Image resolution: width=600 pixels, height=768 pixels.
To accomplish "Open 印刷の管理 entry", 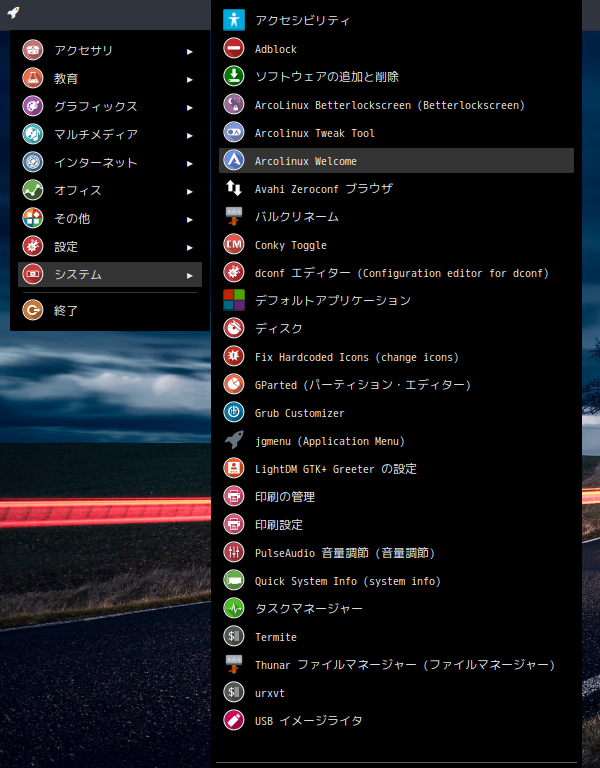I will (x=396, y=497).
